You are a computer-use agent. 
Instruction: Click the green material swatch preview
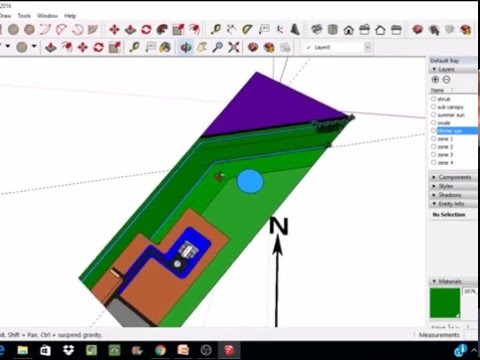coord(445,303)
